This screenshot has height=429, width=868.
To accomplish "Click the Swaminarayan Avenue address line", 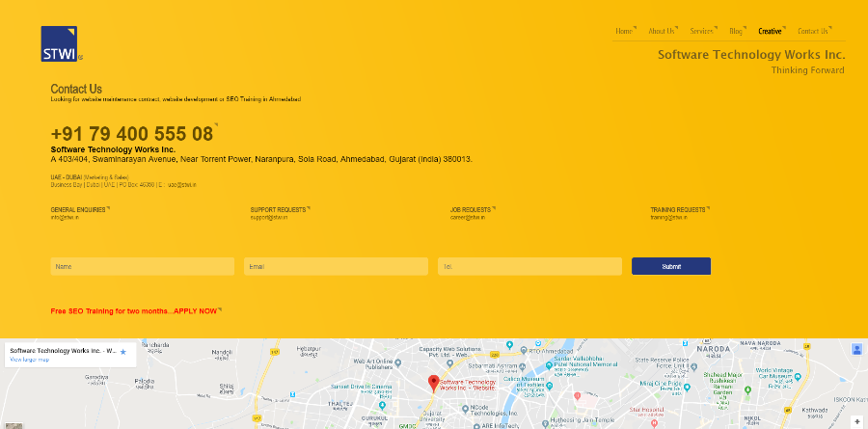I will tap(261, 159).
